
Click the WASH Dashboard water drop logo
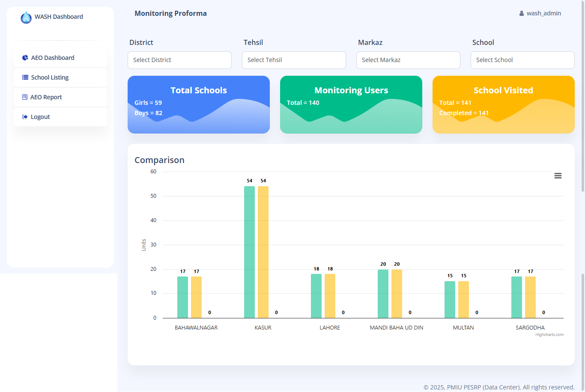pos(26,17)
